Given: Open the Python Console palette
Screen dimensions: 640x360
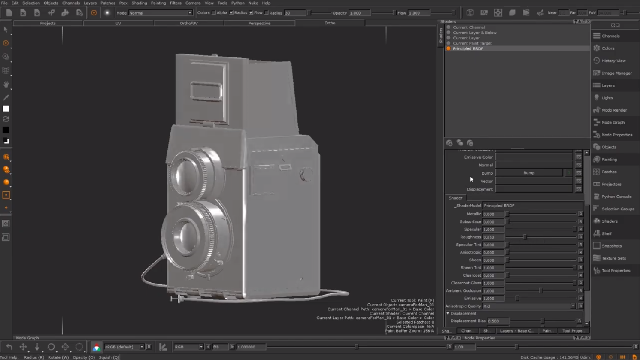Looking at the screenshot, I should pyautogui.click(x=615, y=196).
